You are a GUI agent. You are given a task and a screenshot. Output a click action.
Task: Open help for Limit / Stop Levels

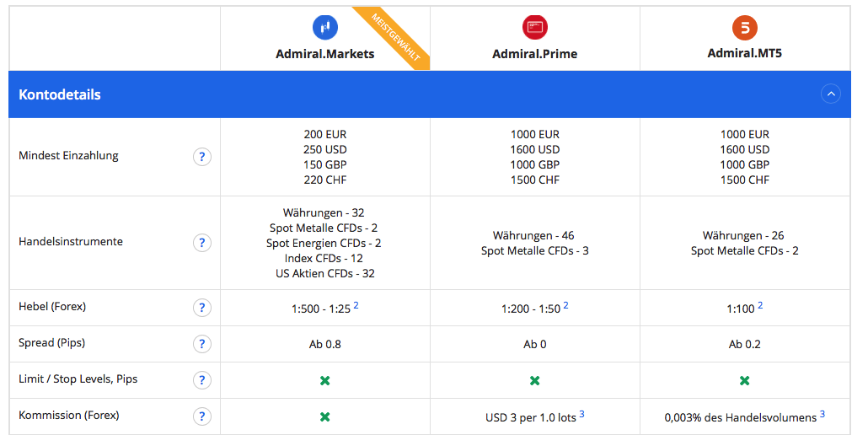202,380
